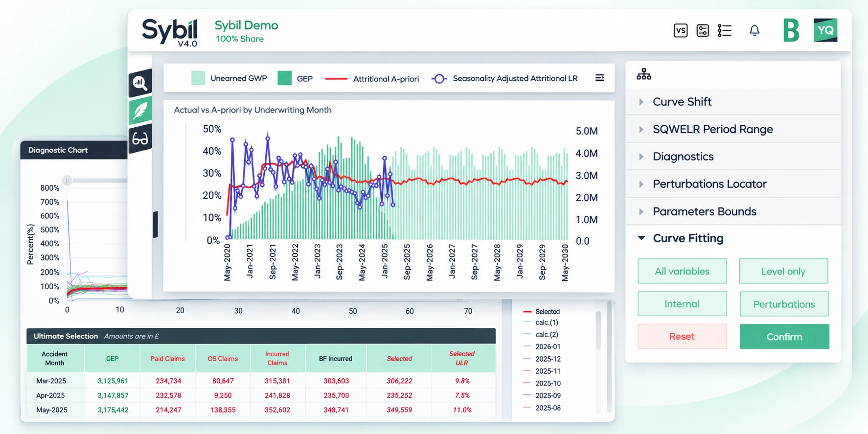Click the All variables button

tap(682, 271)
